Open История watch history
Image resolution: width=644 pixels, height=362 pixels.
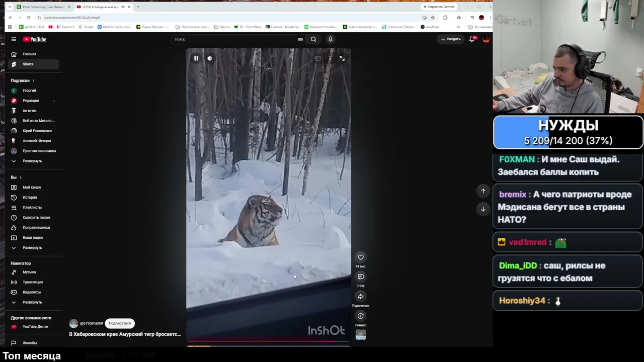pos(34,198)
